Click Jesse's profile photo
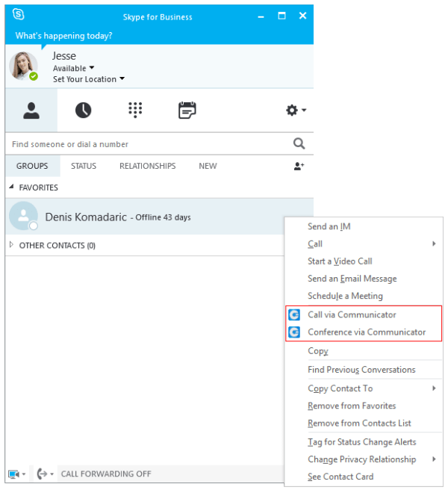The image size is (448, 490). [x=23, y=66]
